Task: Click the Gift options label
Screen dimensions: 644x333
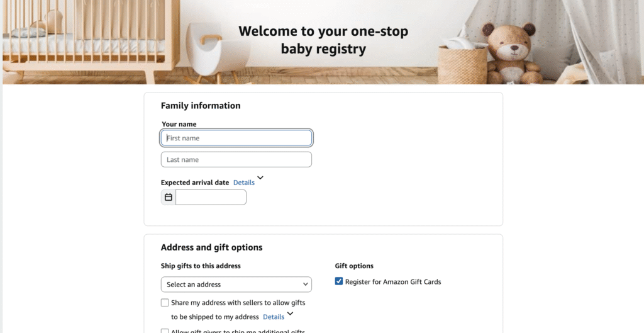Action: pos(354,266)
